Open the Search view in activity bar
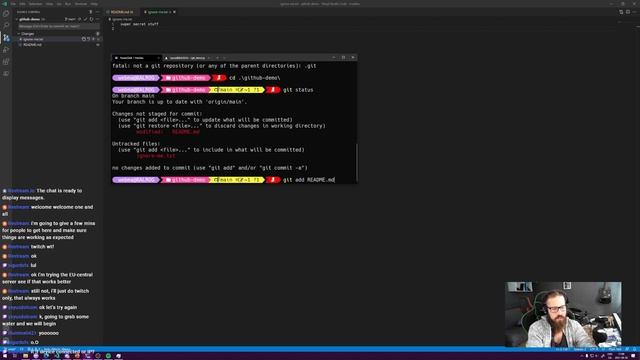 pos(6,25)
